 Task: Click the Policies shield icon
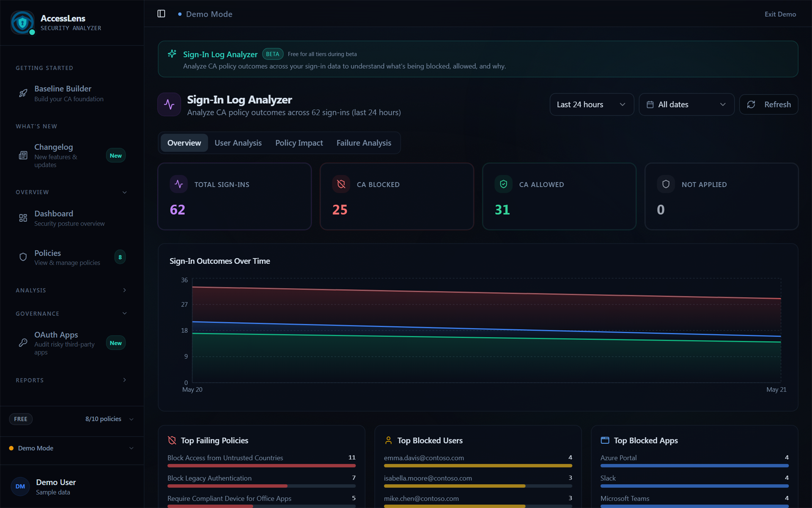[23, 257]
